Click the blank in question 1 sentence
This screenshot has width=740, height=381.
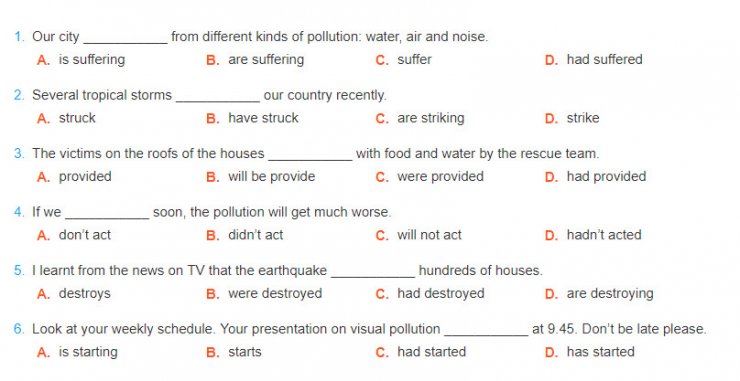click(126, 40)
